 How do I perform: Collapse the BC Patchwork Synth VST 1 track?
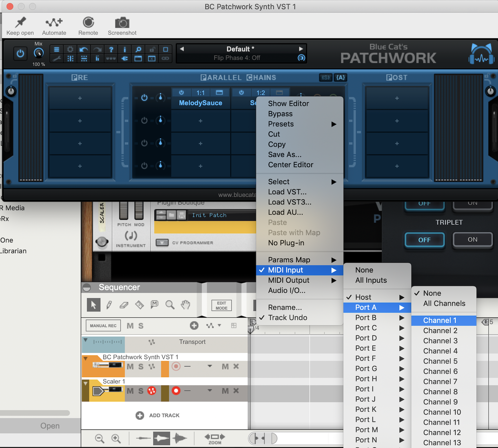coord(85,358)
